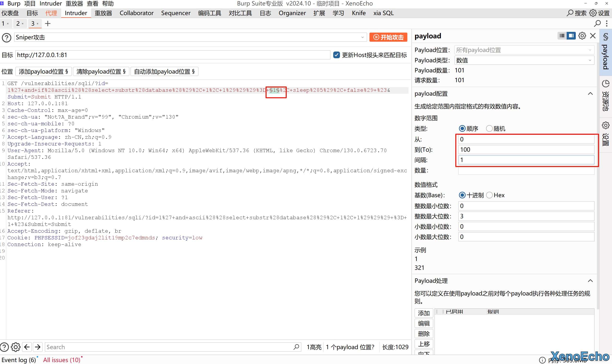This screenshot has width=612, height=364.
Task: Select the 随机 number range type
Action: 489,128
